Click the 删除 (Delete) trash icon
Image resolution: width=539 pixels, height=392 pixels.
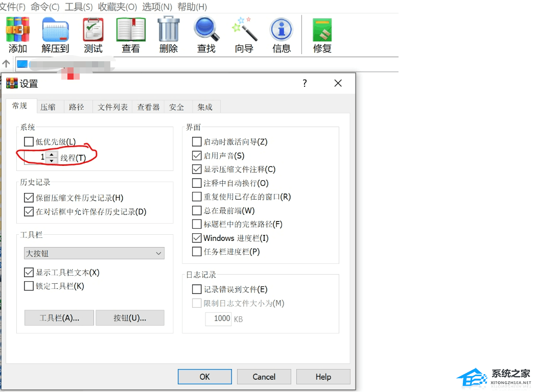tap(169, 29)
